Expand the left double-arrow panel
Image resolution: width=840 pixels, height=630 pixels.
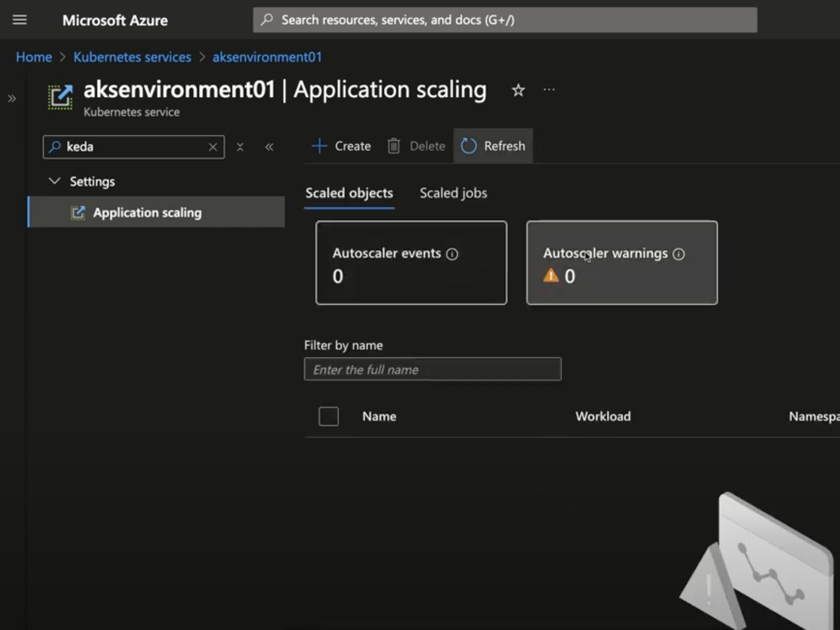(12, 99)
